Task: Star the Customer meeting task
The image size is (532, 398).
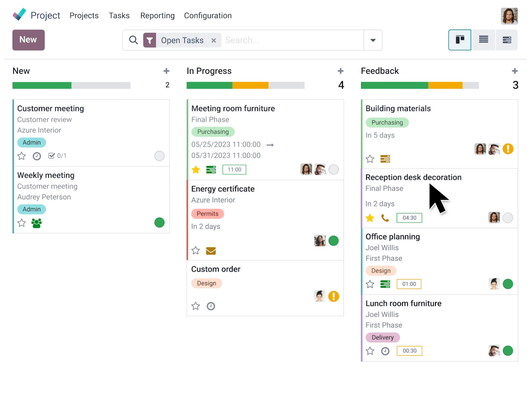Action: (22, 156)
